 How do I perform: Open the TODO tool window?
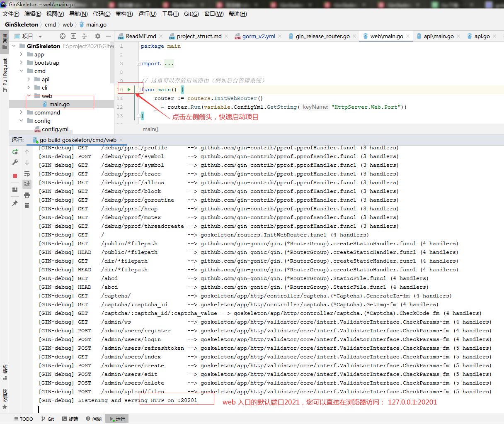[23, 419]
